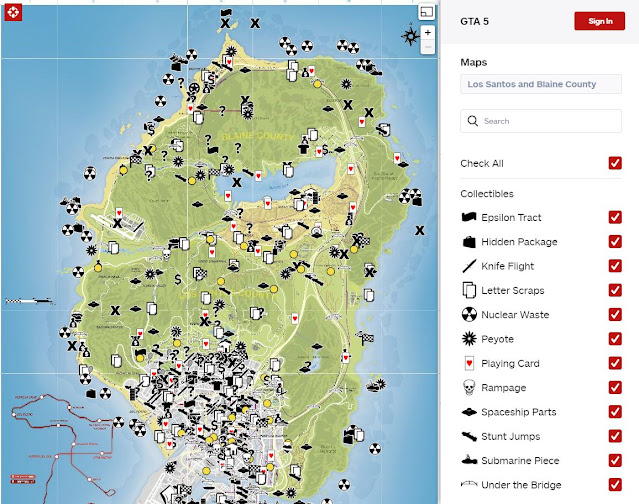Uncheck the Hidden Package checkbox
The image size is (639, 504).
[x=615, y=242]
